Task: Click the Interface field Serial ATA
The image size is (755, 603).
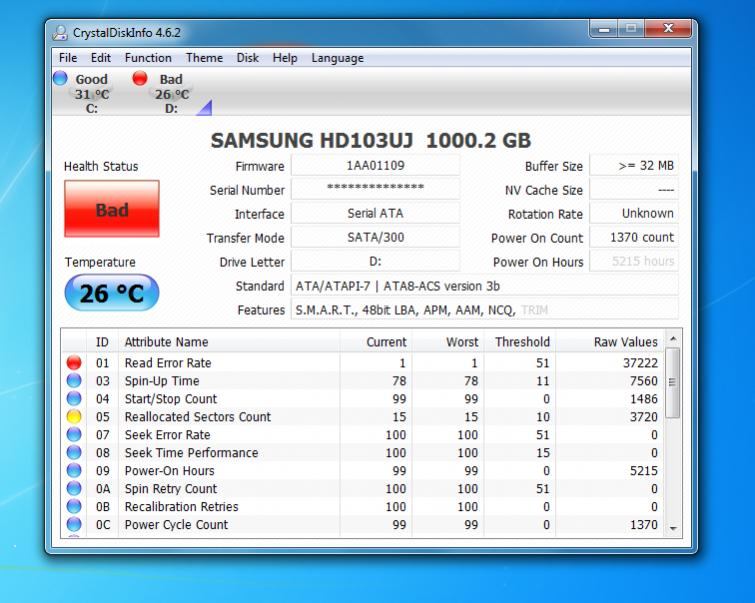Action: click(x=375, y=213)
